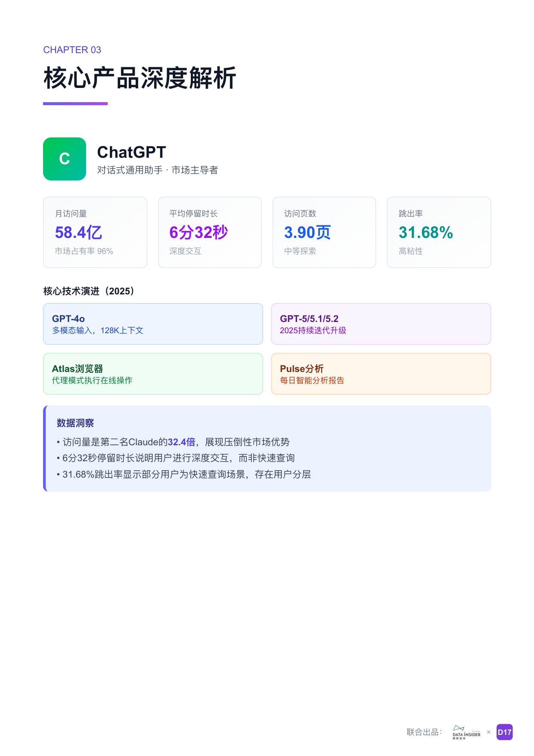Click the 数据洞察 heading

tap(75, 423)
